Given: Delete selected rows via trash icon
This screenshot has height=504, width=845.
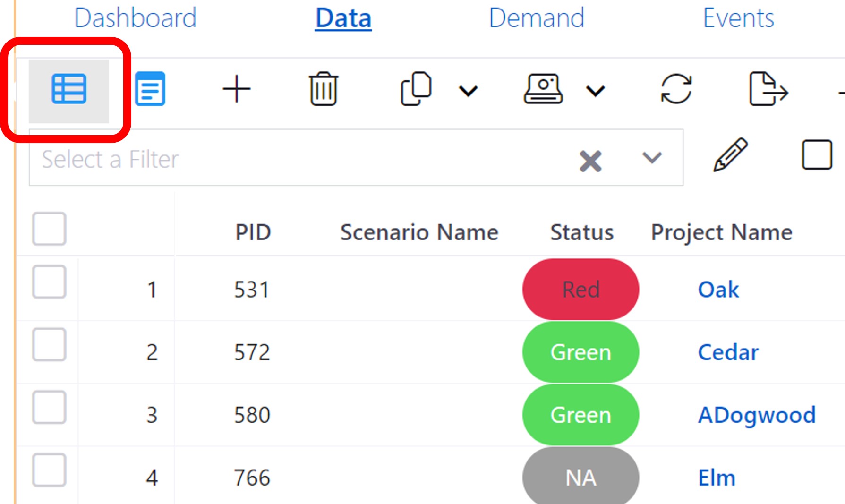Looking at the screenshot, I should click(323, 89).
